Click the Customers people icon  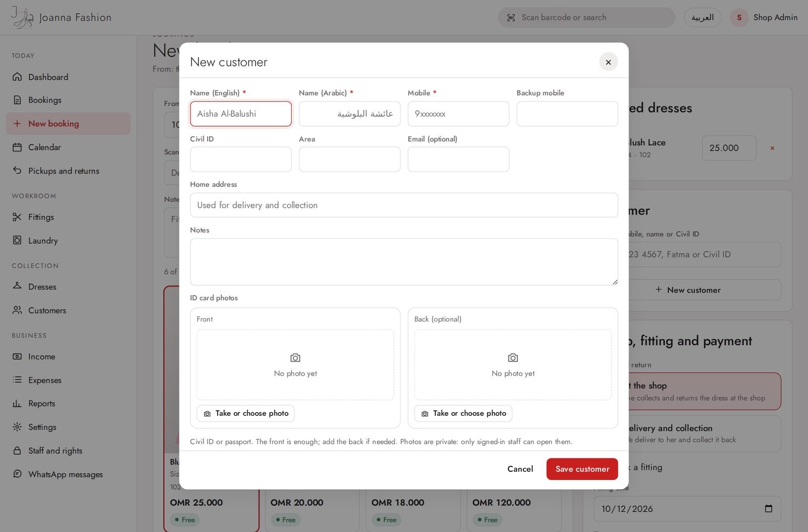point(17,310)
